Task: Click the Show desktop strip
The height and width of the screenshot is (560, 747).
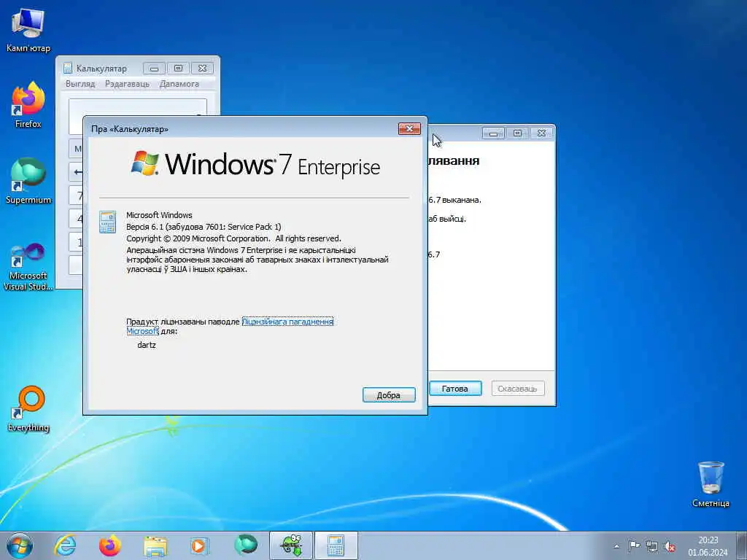Action: point(741,545)
